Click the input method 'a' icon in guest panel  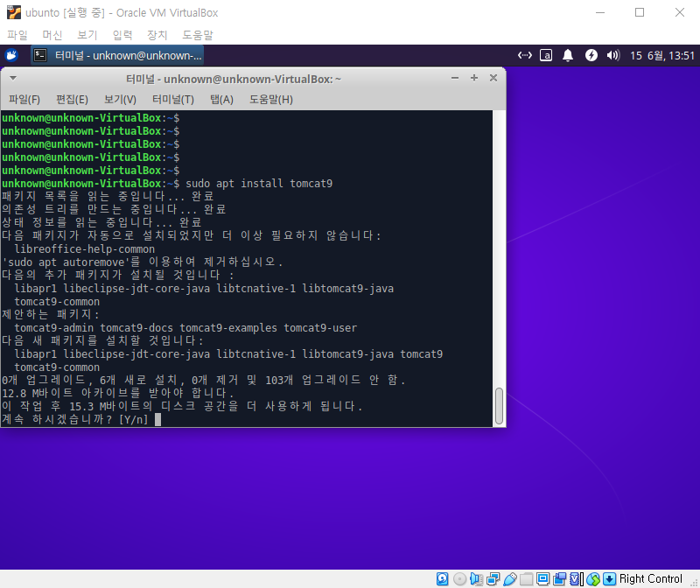coord(546,55)
